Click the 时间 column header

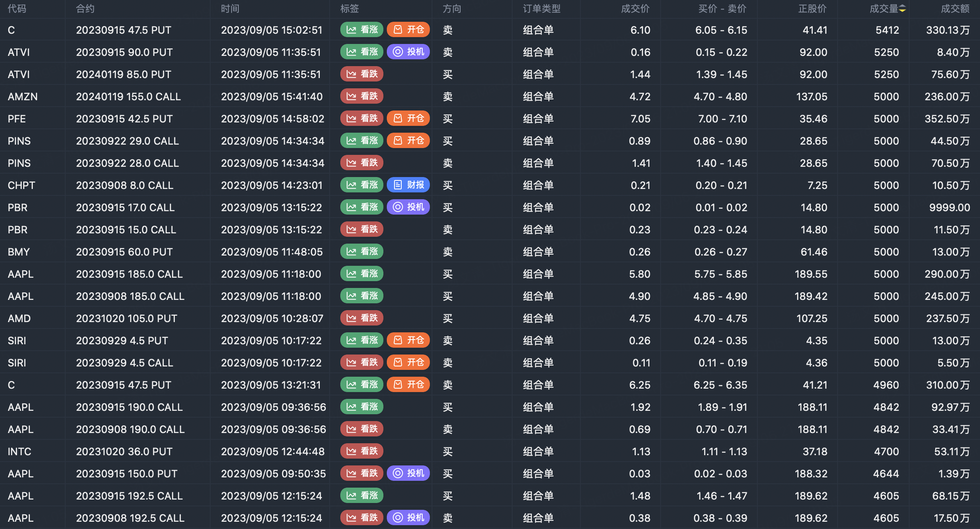click(x=230, y=9)
